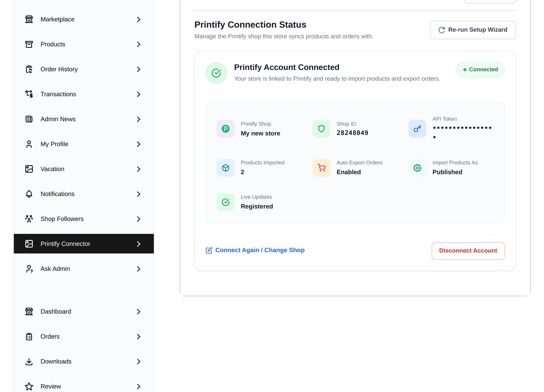Click Re-run Setup Wizard button
The width and height of the screenshot is (544, 392).
(x=472, y=30)
